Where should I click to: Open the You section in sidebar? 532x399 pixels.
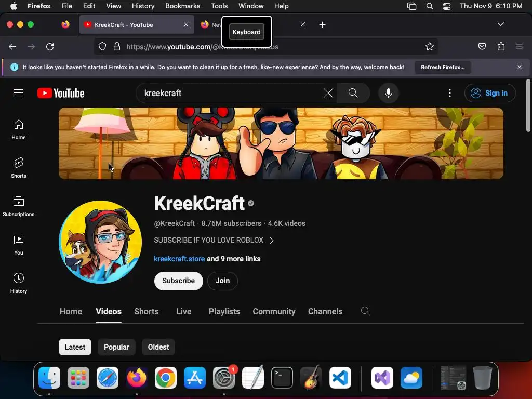tap(19, 245)
